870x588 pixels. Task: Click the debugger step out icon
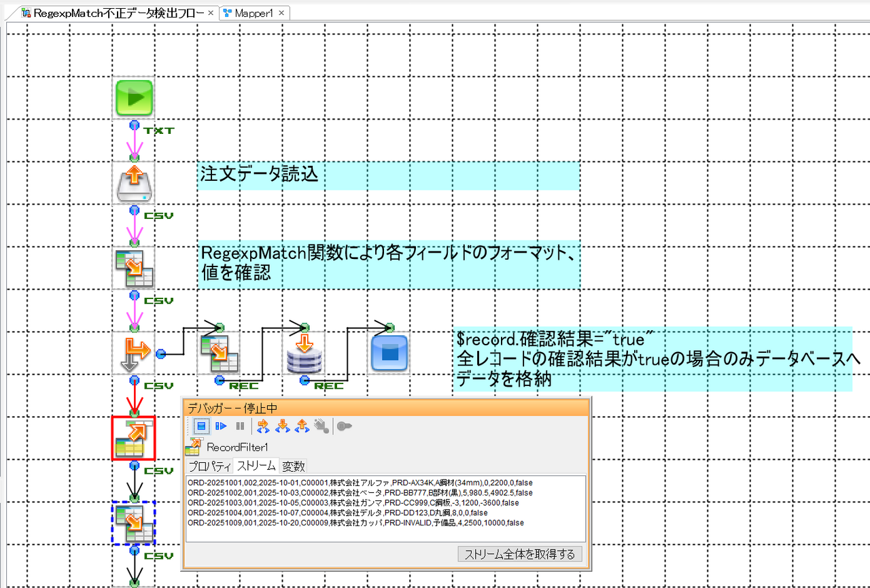coord(302,426)
